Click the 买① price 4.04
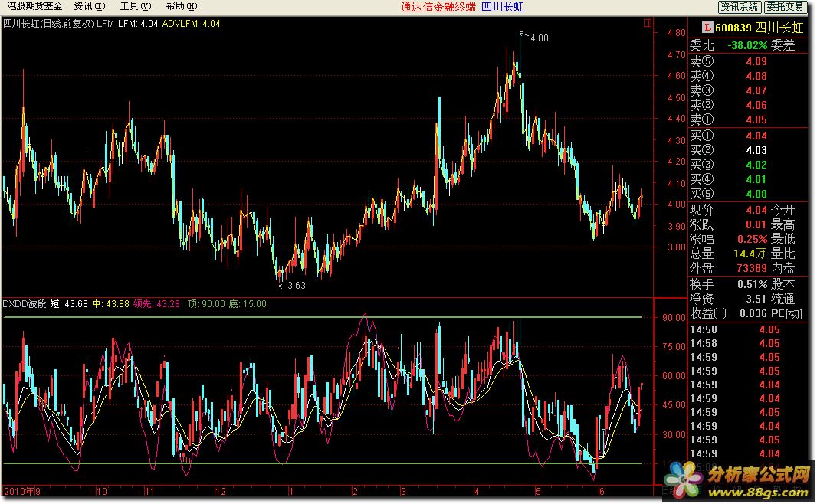Screen dimensions: 817x504 click(756, 136)
